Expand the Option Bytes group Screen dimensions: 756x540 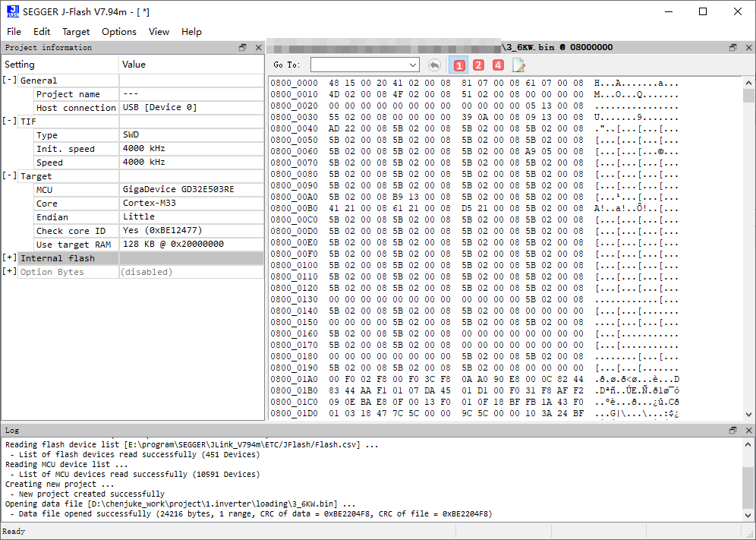pos(10,272)
